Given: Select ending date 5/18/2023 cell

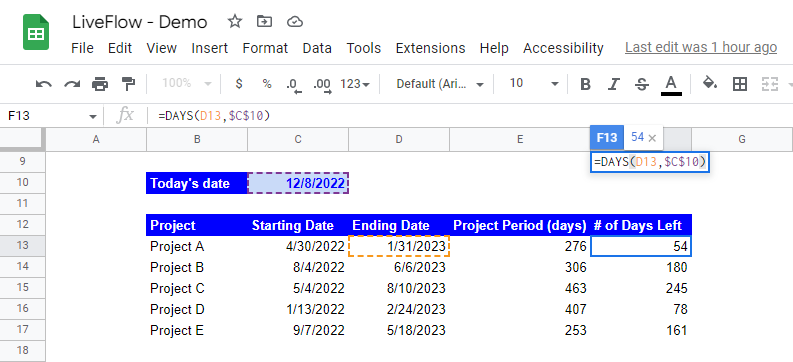Looking at the screenshot, I should [399, 330].
